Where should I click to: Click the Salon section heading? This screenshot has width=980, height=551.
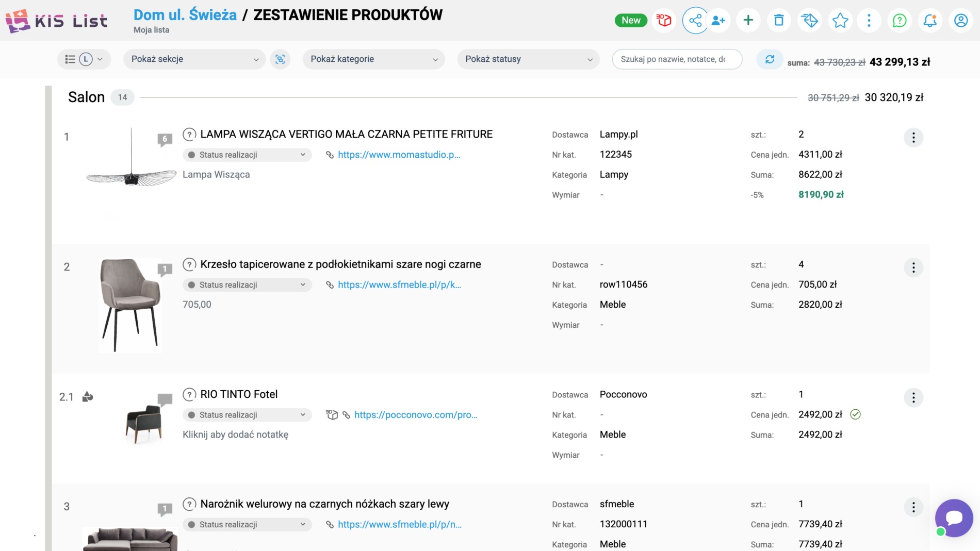pos(86,97)
